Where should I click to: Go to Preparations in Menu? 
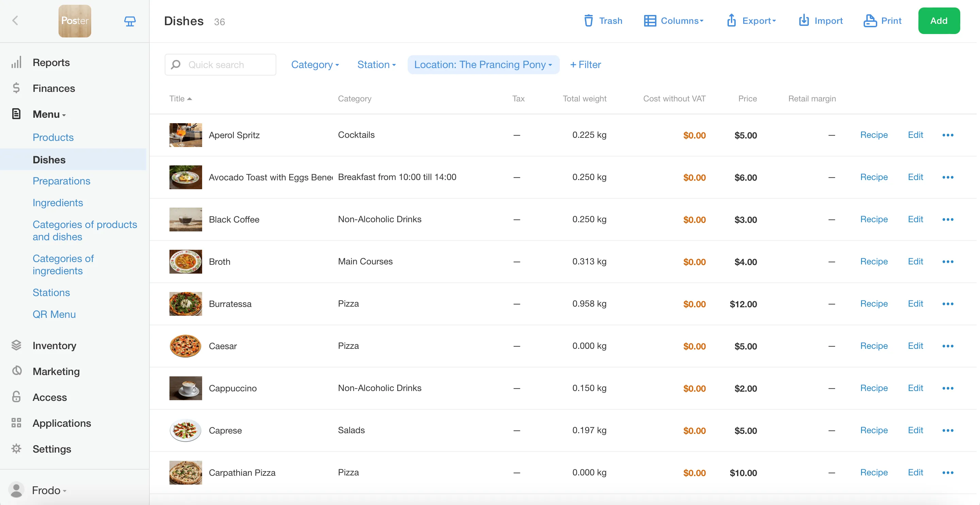[61, 181]
